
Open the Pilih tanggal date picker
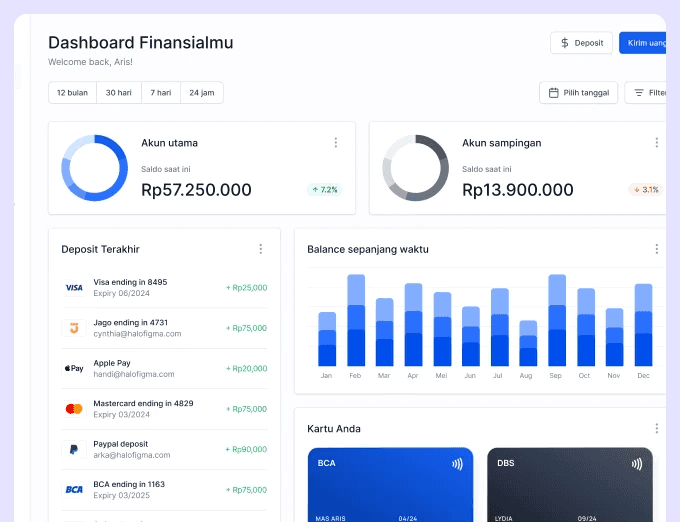pyautogui.click(x=579, y=93)
